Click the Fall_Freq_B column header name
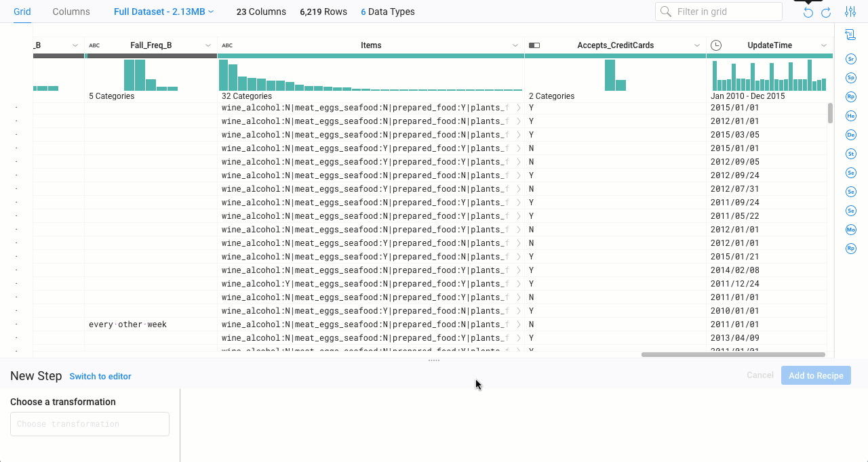 (x=151, y=45)
